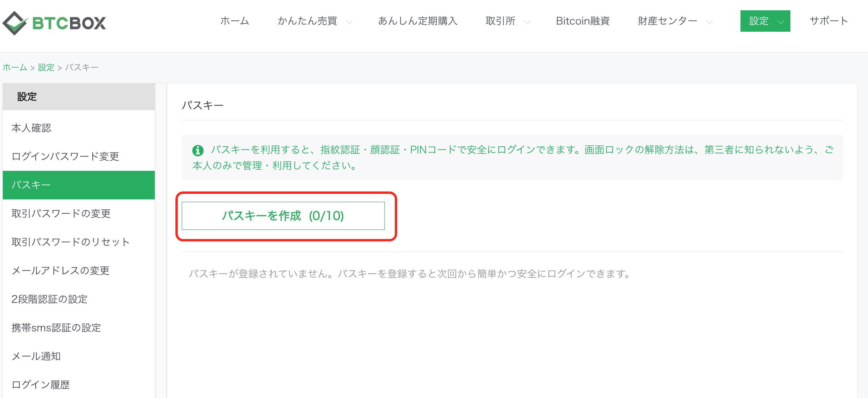This screenshot has height=398, width=868.
Task: Go to ホーム in the top navigation
Action: [235, 21]
